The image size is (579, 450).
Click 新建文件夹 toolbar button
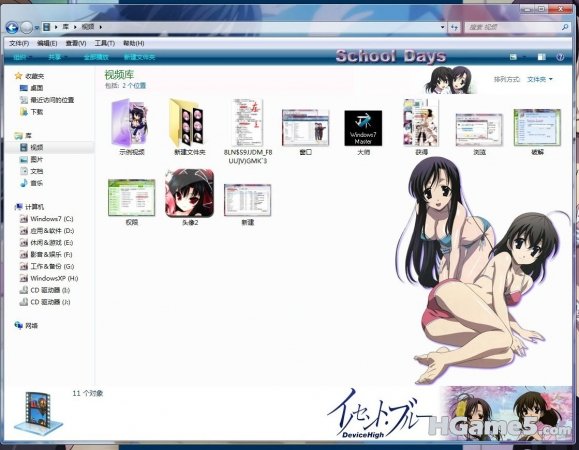[139, 57]
